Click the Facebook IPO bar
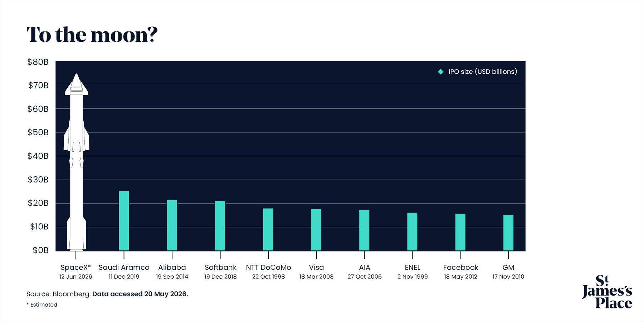This screenshot has width=644, height=322. click(x=460, y=232)
